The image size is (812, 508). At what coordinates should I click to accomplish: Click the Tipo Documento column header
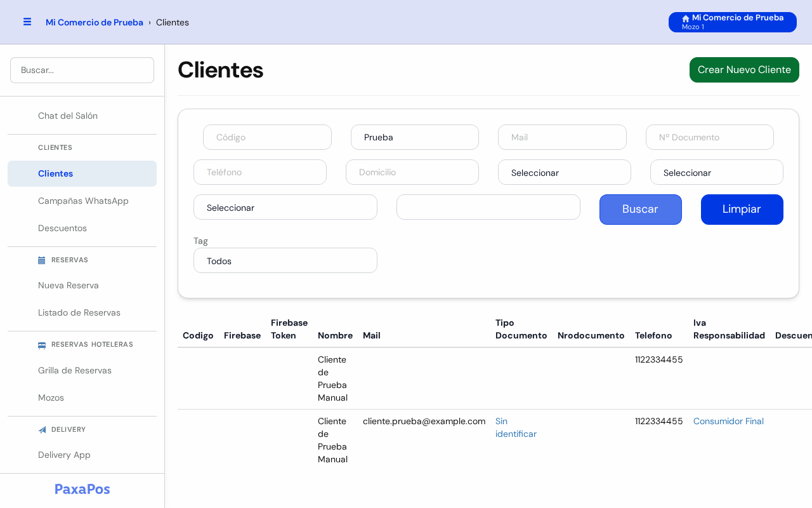[x=521, y=329]
